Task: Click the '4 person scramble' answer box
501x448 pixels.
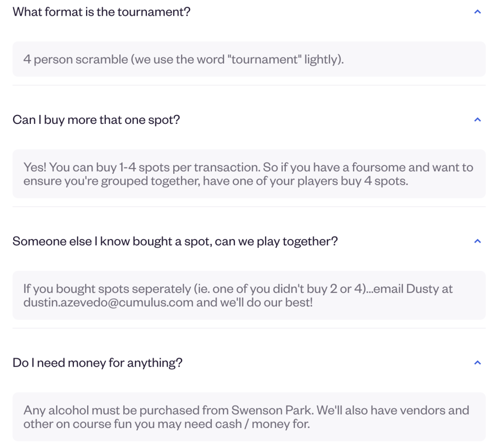Action: (x=249, y=59)
